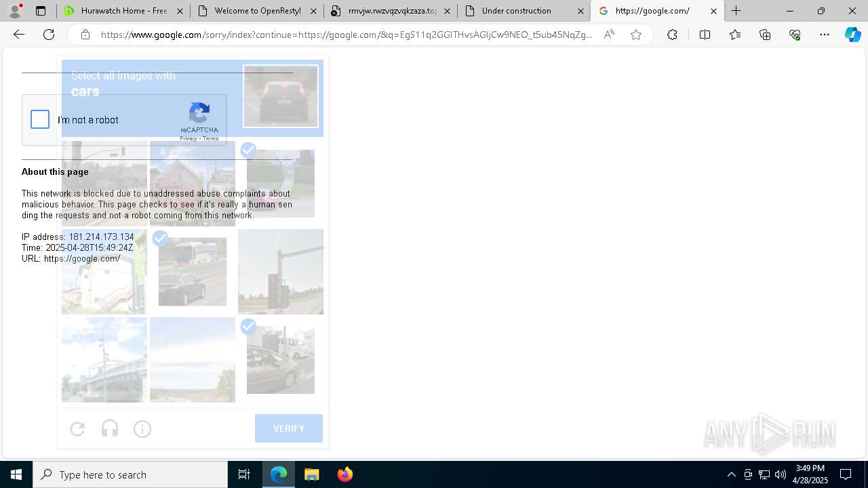Open Collections panel
The height and width of the screenshot is (488, 868).
[765, 35]
